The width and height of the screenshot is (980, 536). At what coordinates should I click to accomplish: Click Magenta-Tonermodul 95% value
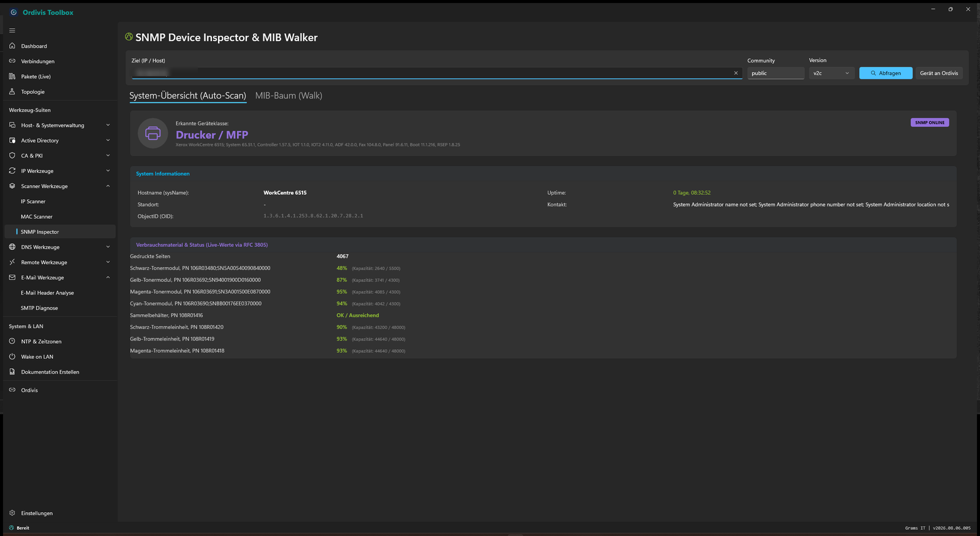342,292
